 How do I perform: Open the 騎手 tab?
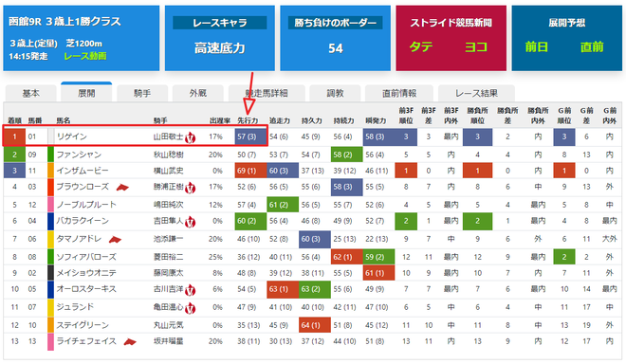point(142,94)
